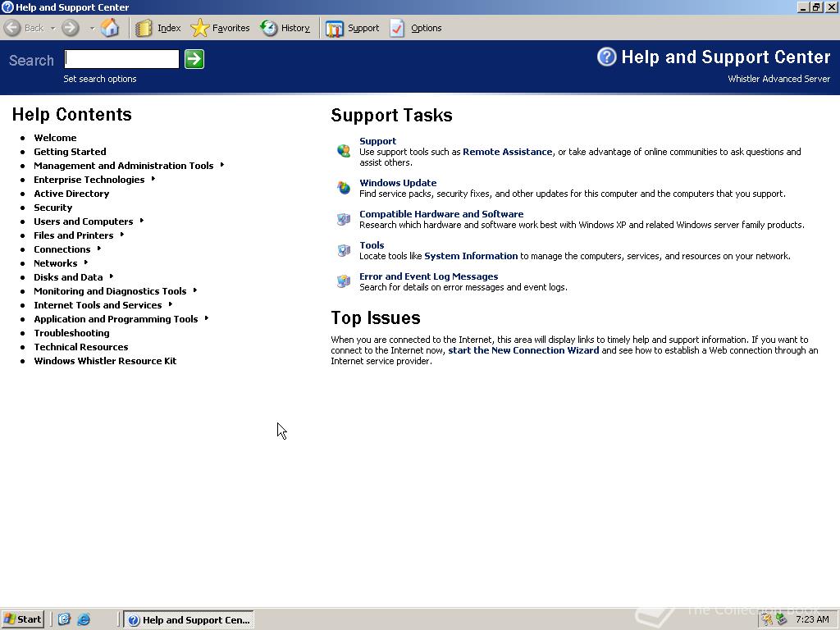Open the Windows Update link
Screen dimensions: 840x630
pos(398,183)
